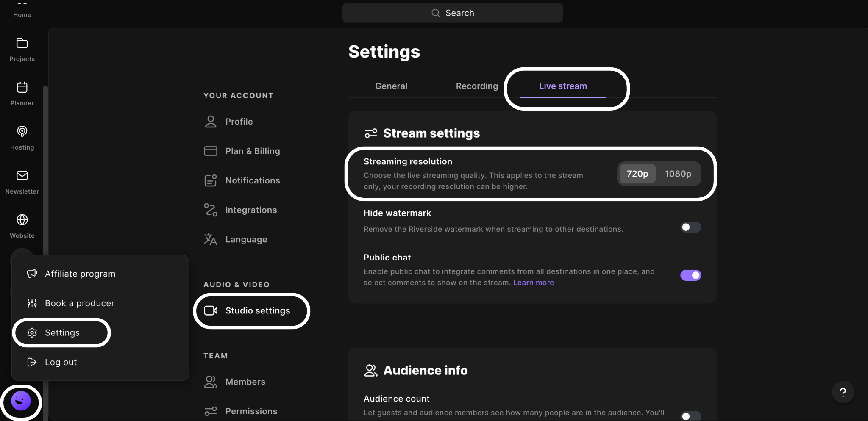Screen dimensions: 868x421
Task: Click the Studio settings camera icon
Action: coord(211,310)
